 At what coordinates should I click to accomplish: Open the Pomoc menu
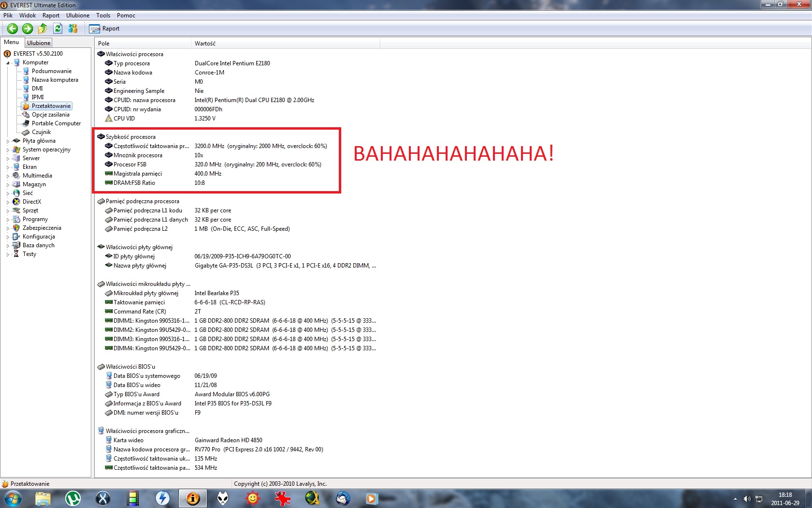pyautogui.click(x=126, y=15)
